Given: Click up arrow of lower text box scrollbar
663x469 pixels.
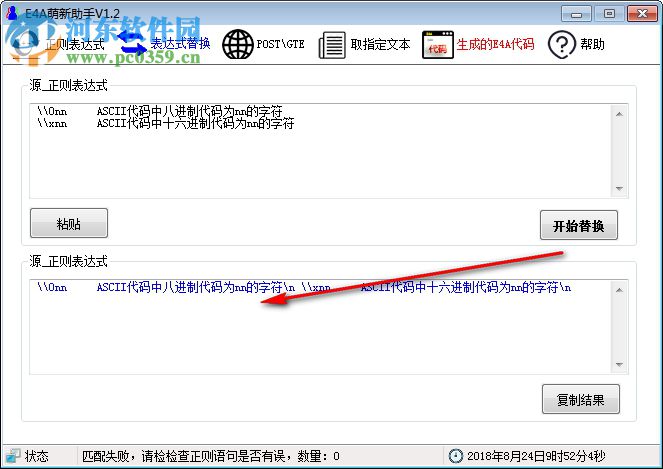Looking at the screenshot, I should point(619,290).
